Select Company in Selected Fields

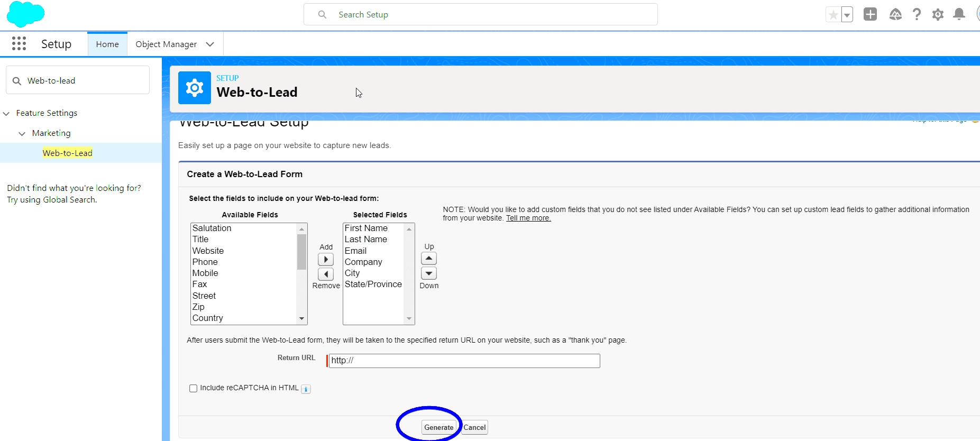click(x=363, y=262)
